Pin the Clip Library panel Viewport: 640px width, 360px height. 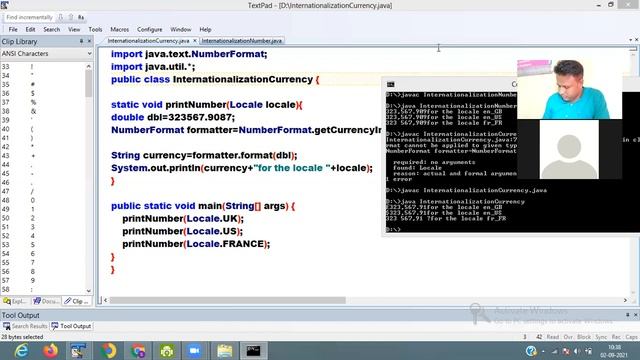click(x=81, y=41)
